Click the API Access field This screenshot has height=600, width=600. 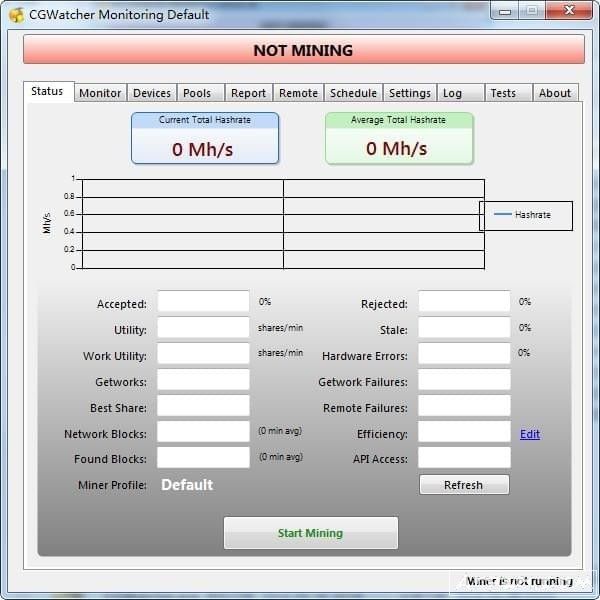(464, 458)
